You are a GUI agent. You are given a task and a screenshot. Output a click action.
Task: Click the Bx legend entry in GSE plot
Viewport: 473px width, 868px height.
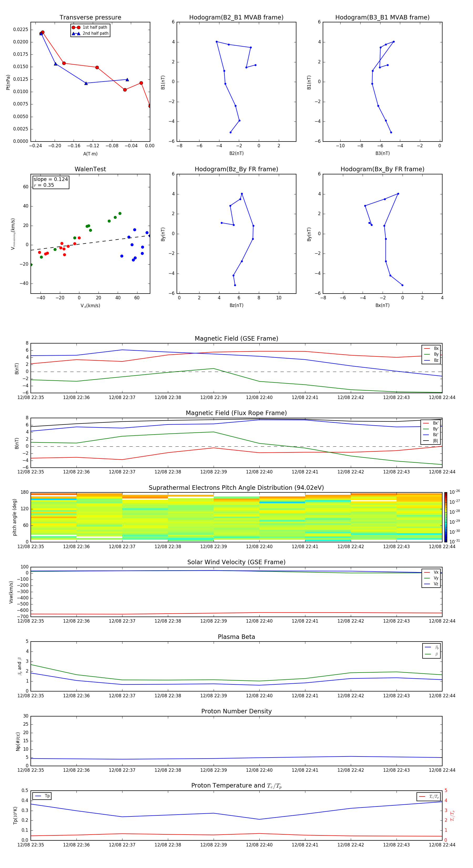click(431, 349)
